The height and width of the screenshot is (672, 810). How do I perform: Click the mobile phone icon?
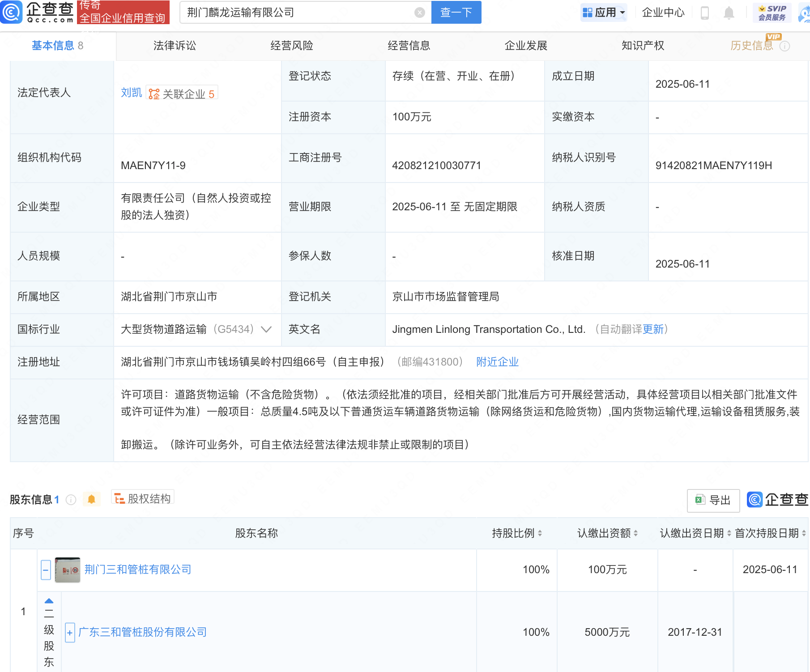[704, 13]
